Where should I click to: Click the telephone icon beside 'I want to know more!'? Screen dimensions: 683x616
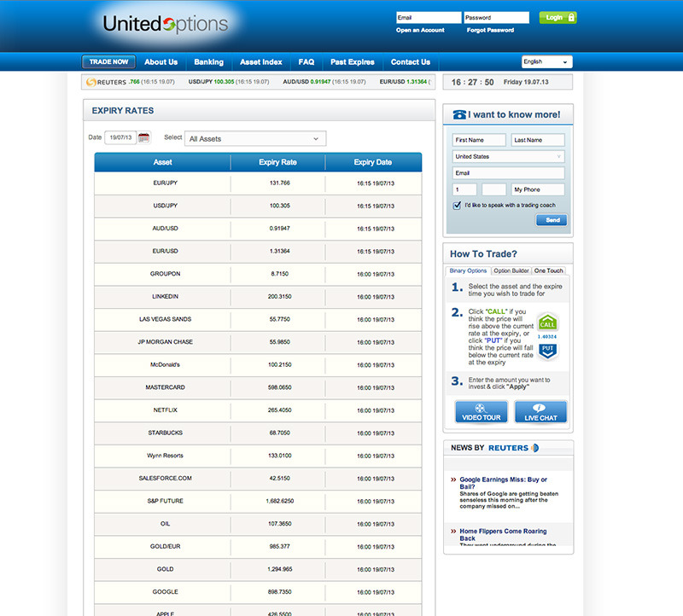click(x=459, y=114)
